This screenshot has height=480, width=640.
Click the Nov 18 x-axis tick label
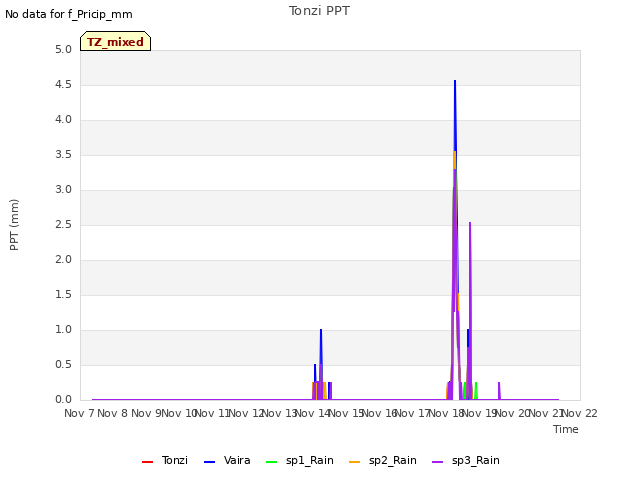447,413
